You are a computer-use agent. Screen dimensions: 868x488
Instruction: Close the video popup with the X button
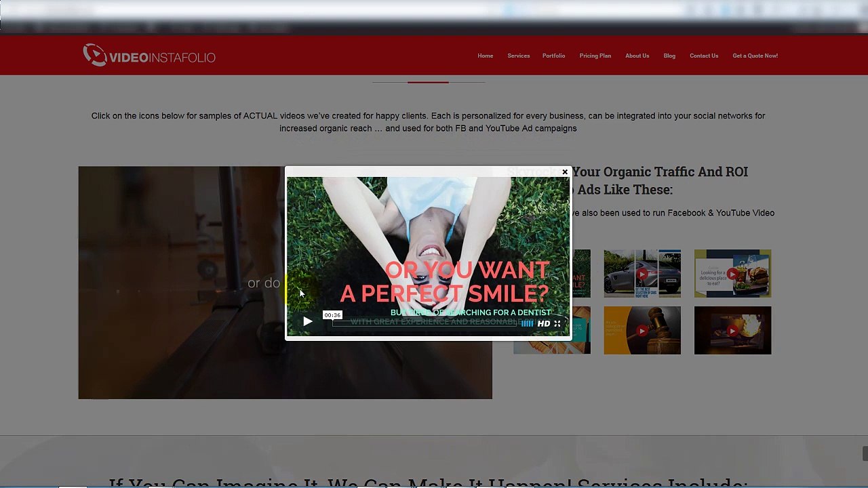click(565, 172)
